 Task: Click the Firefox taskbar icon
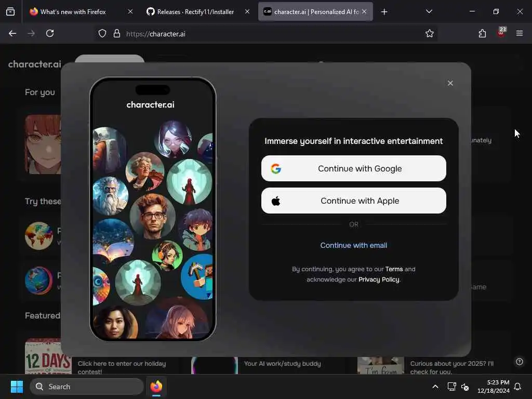[156, 387]
